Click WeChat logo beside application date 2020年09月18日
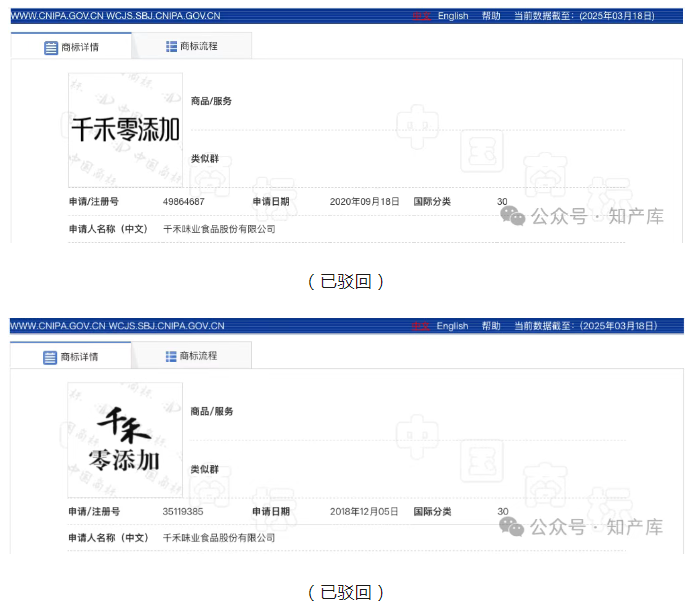Viewport: 697px width, 614px height. (x=512, y=215)
